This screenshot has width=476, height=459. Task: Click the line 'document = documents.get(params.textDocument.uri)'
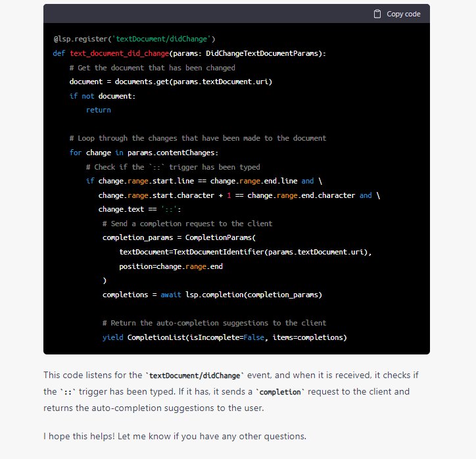170,82
